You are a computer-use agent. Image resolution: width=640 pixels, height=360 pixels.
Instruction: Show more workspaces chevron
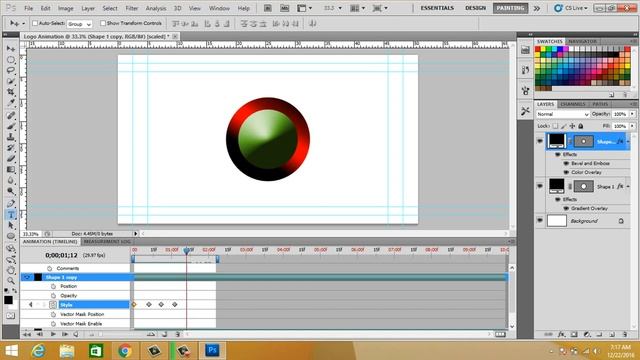click(537, 8)
